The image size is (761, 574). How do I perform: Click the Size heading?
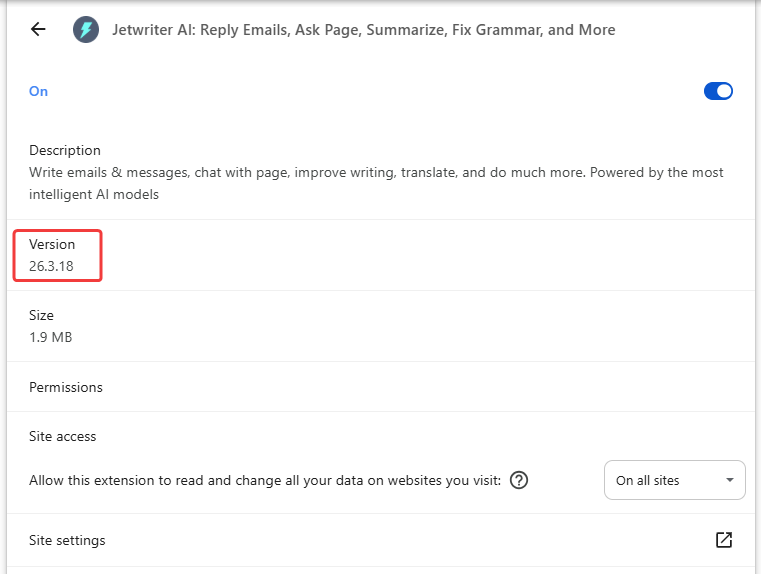(x=41, y=315)
